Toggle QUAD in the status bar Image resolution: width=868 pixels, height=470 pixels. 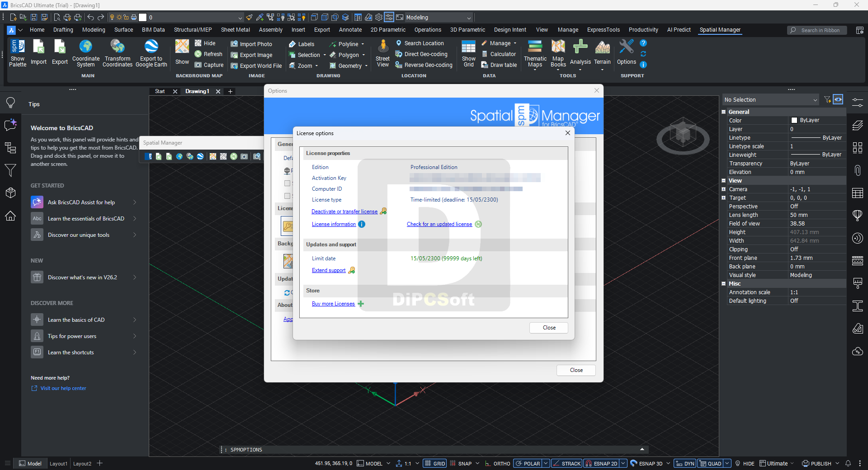click(x=710, y=463)
